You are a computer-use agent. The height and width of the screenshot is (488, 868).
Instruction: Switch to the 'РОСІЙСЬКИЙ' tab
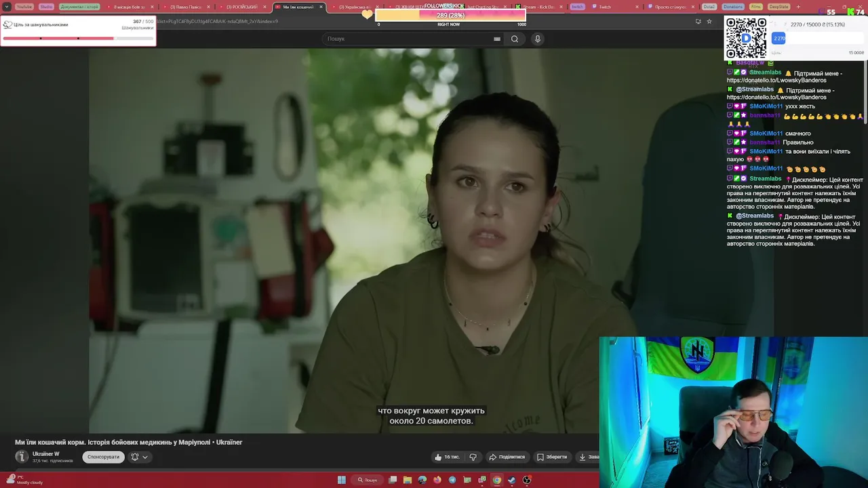241,7
